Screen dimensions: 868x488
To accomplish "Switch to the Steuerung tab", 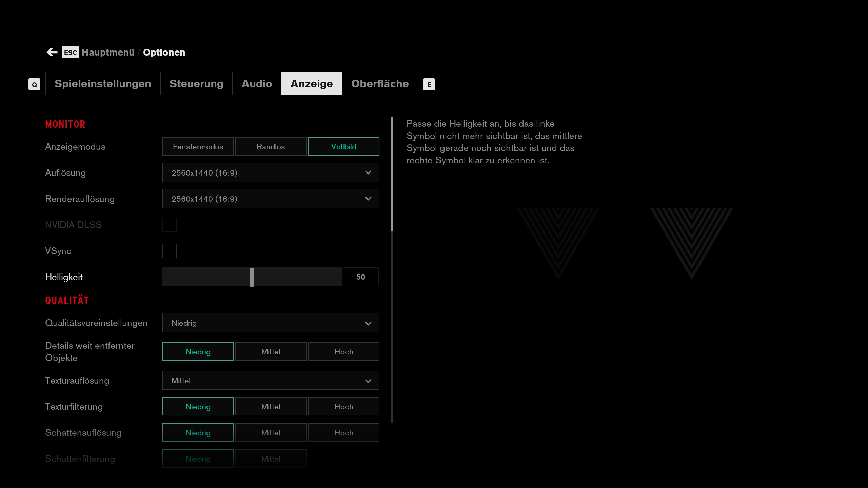I will (196, 84).
